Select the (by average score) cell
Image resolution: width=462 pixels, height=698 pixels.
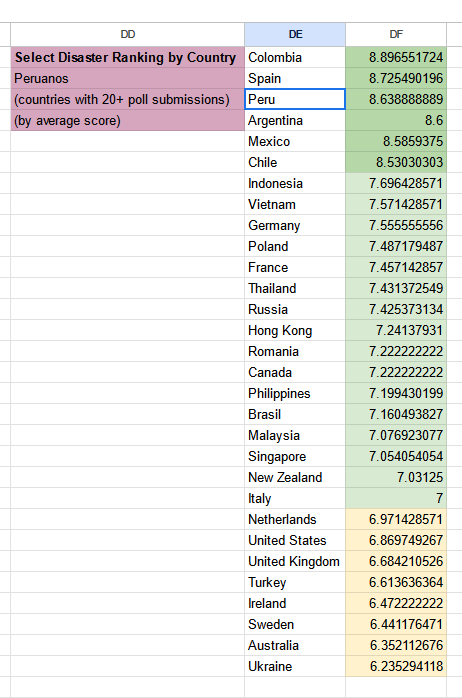point(128,120)
